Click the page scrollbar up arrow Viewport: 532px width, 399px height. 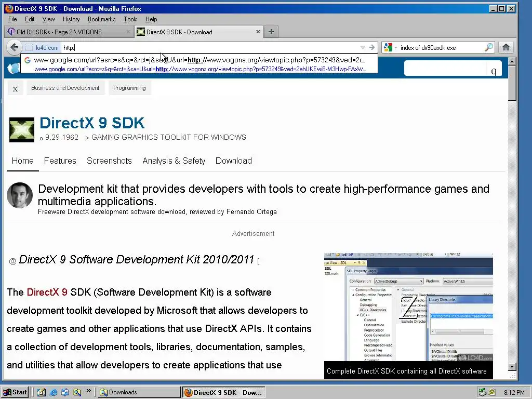coord(512,61)
